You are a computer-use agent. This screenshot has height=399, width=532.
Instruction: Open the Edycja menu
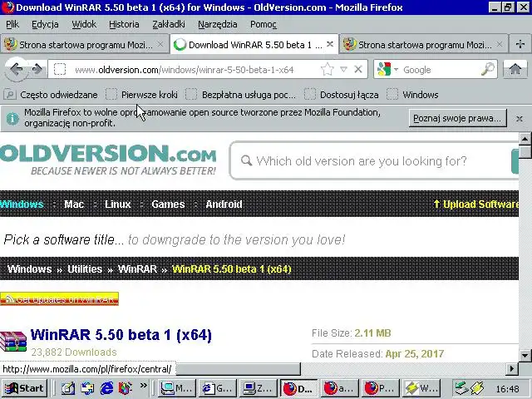point(45,24)
